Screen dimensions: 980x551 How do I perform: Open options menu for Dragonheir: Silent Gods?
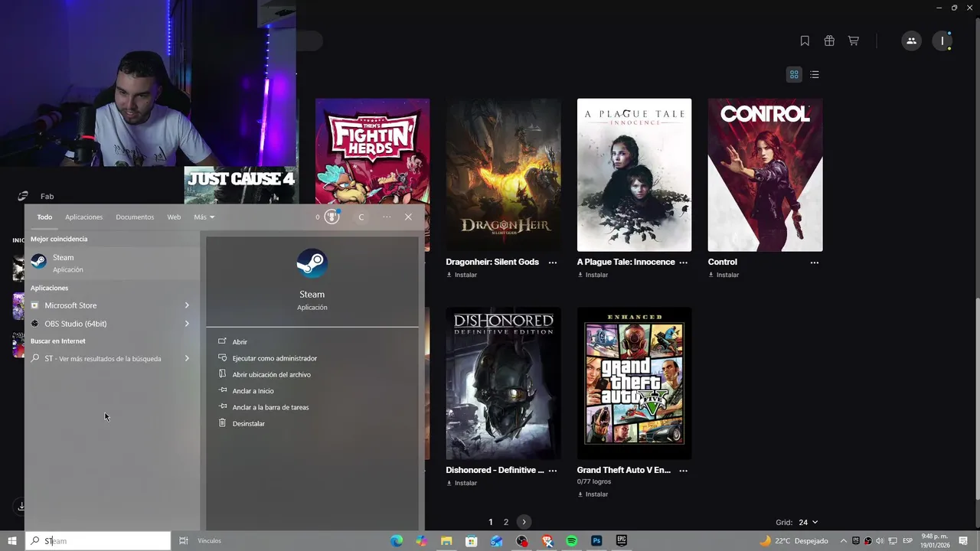[x=553, y=262]
